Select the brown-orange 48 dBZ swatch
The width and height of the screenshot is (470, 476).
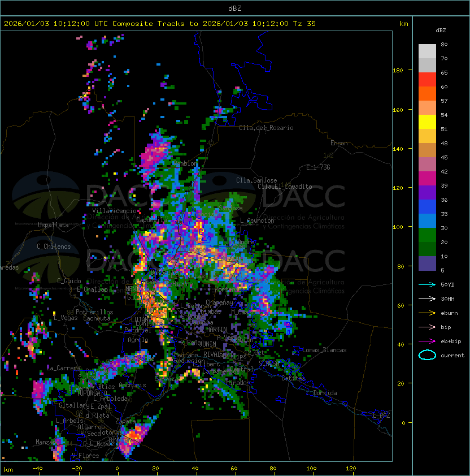(427, 150)
